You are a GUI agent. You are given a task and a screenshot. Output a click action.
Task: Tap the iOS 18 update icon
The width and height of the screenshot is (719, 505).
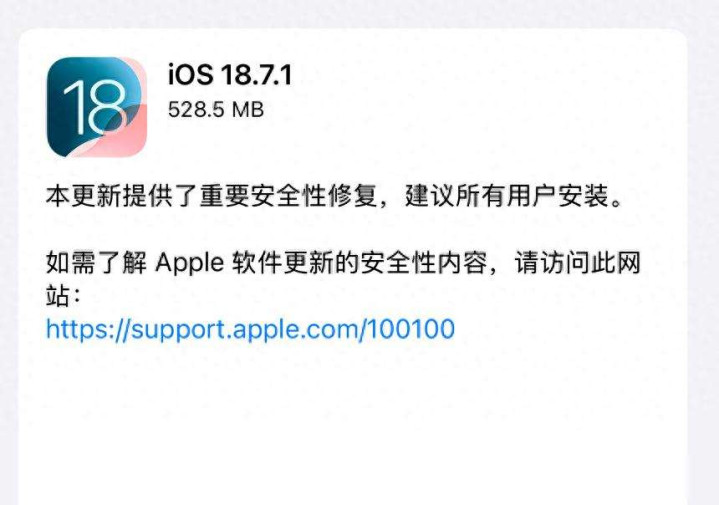tap(97, 107)
